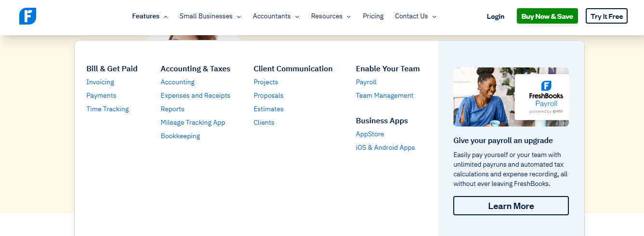Expand the Accountants dropdown chevron
Image resolution: width=644 pixels, height=236 pixels.
coord(297,17)
